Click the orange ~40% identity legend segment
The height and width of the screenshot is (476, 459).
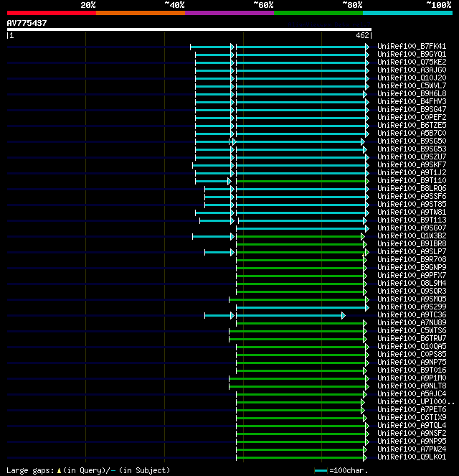click(141, 13)
